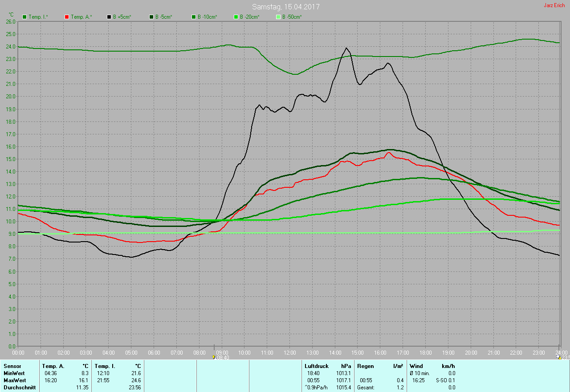
Task: Select the Temp. I.* legend label
Action: click(38, 17)
